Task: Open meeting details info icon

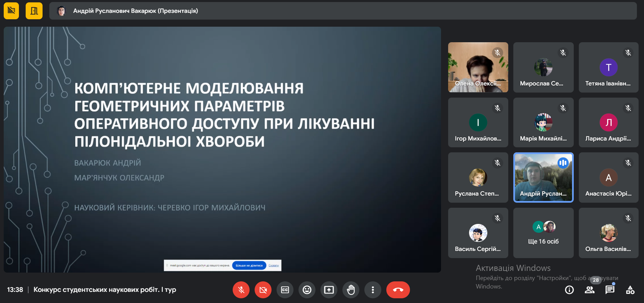Action: pyautogui.click(x=569, y=290)
